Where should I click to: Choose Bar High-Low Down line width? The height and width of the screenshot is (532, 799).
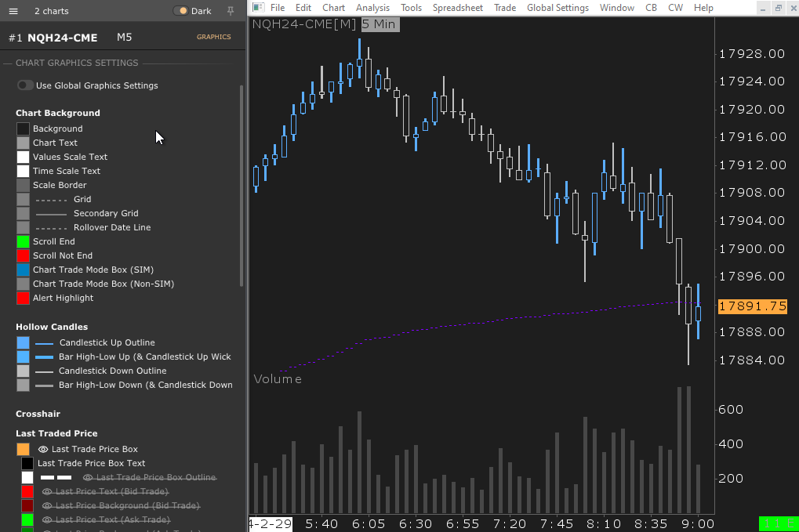click(45, 385)
